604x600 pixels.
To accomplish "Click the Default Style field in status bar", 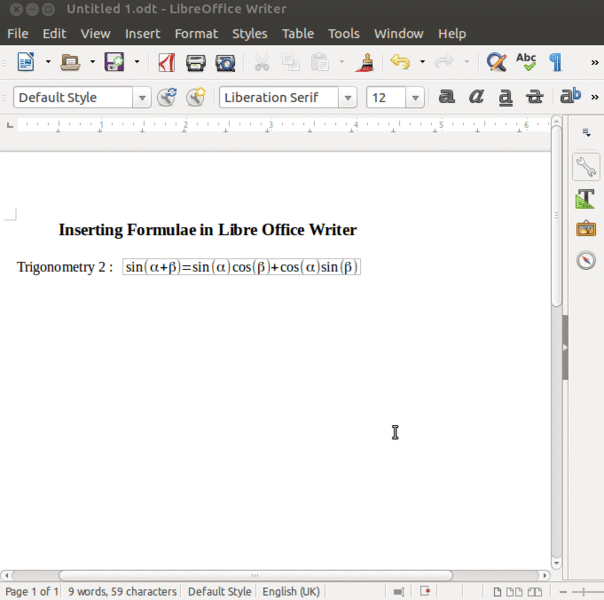I will (219, 591).
